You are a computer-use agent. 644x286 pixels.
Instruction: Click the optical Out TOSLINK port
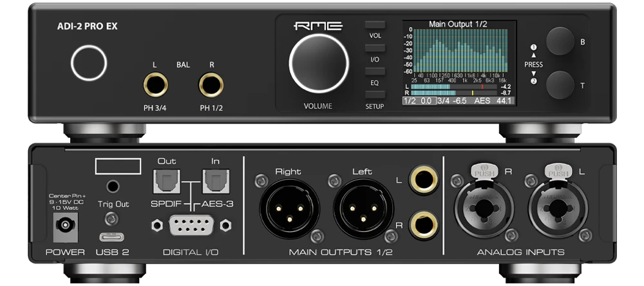pyautogui.click(x=166, y=181)
